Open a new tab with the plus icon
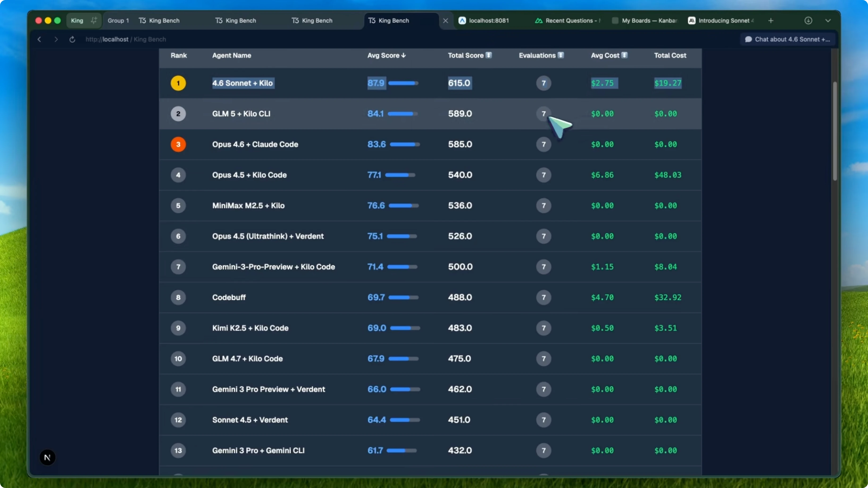 coord(771,21)
